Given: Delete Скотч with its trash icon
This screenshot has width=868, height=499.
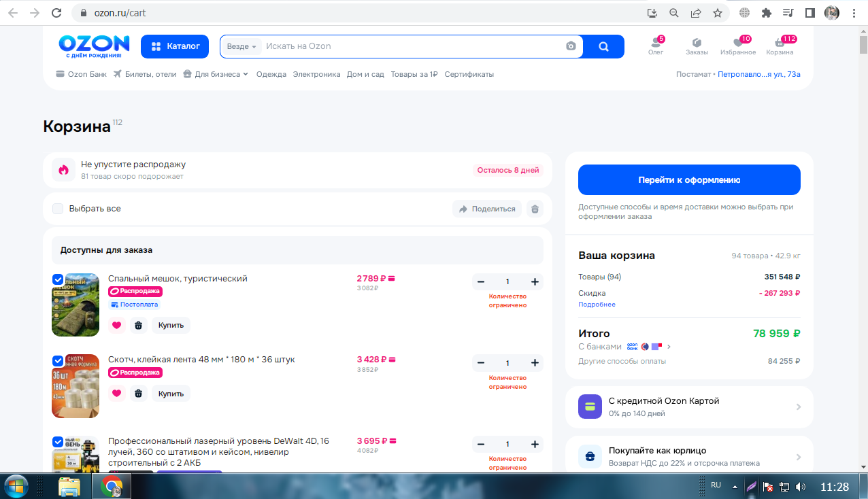Looking at the screenshot, I should (139, 393).
